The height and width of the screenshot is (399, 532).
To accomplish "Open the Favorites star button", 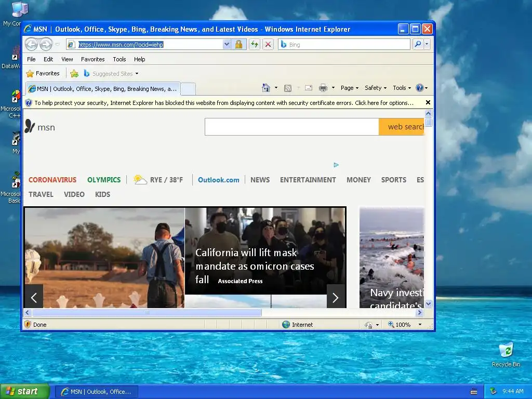I will pyautogui.click(x=43, y=73).
